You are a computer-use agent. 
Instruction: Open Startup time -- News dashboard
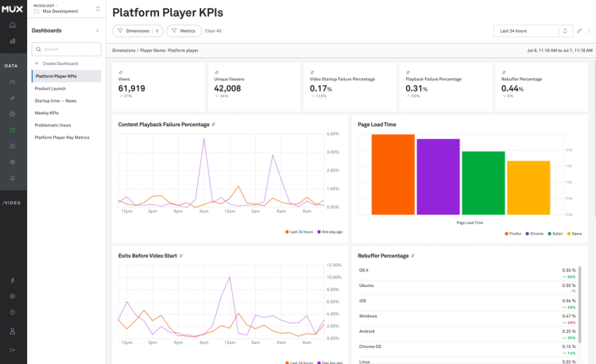(x=56, y=101)
